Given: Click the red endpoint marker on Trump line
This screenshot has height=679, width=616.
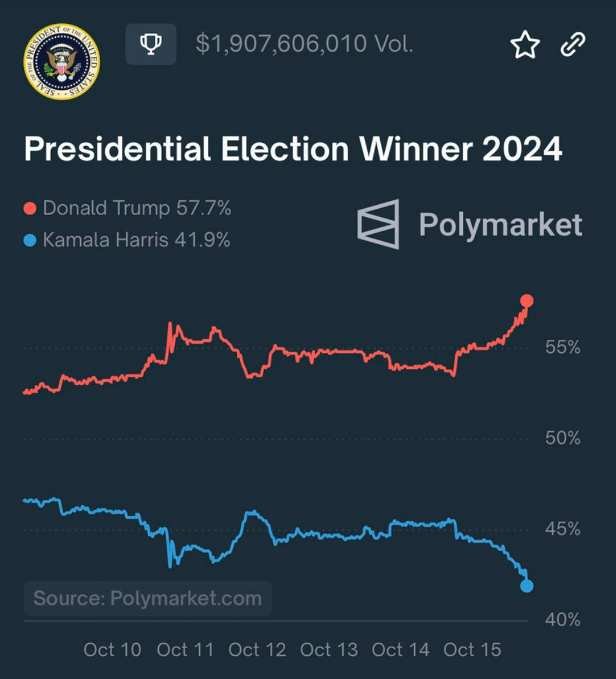Looking at the screenshot, I should pyautogui.click(x=526, y=300).
